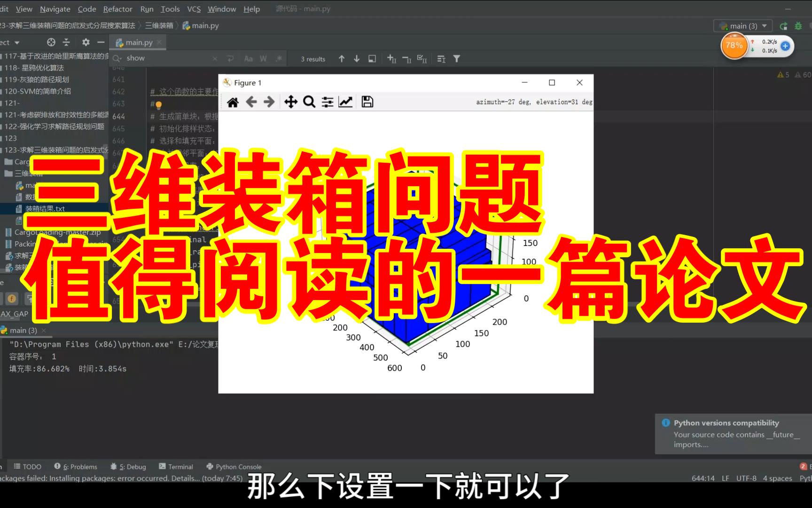
Task: Open the subplot configuration icon in Figure 1
Action: pos(328,102)
